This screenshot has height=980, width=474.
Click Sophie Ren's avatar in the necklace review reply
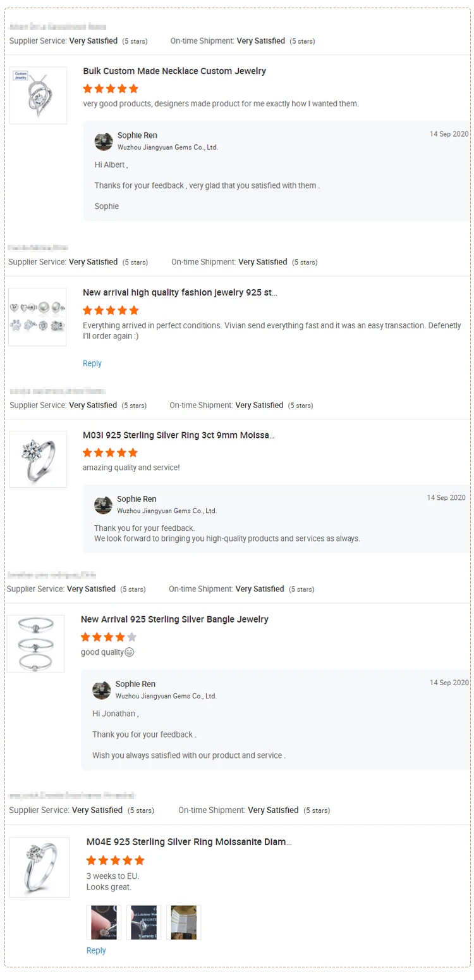104,141
